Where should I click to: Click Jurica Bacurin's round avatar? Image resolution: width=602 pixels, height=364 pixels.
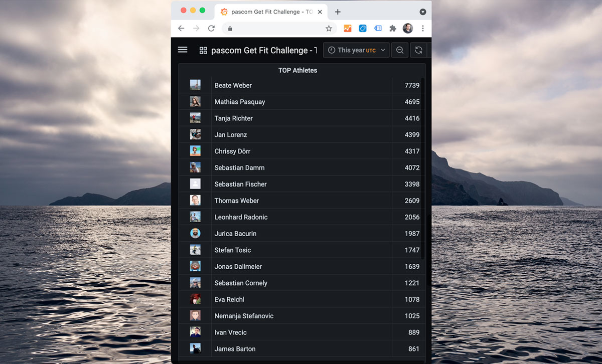(195, 233)
